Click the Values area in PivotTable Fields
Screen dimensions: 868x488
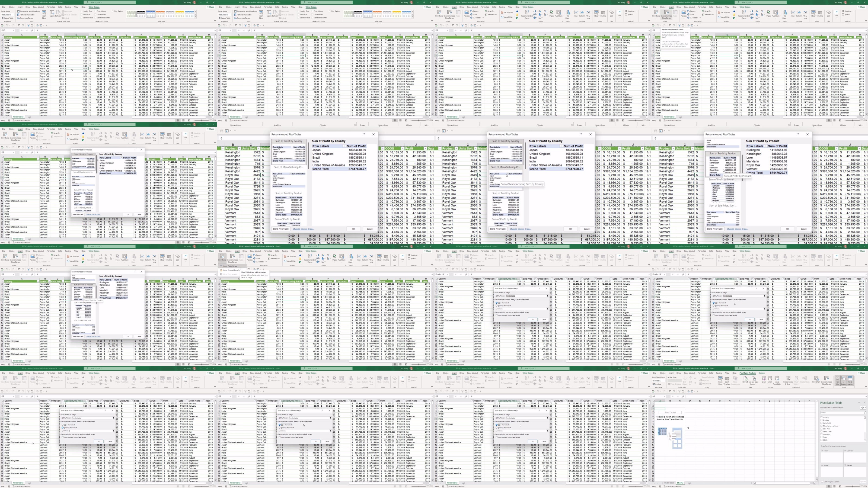(x=855, y=473)
